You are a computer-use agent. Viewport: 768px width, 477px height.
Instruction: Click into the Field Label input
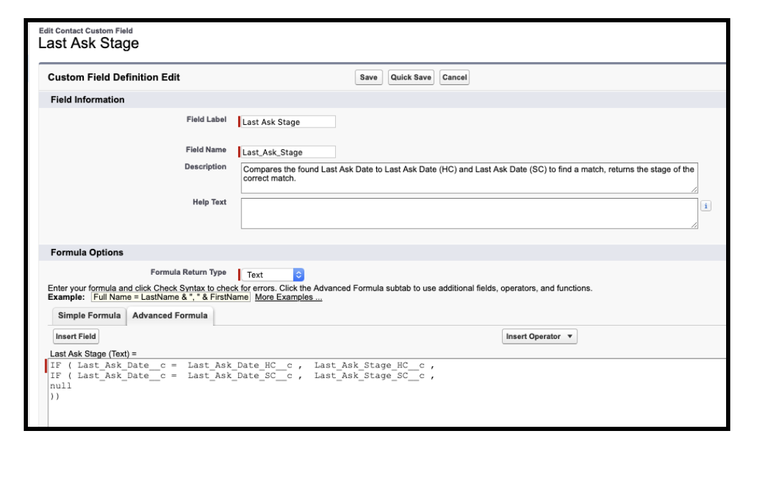(x=287, y=122)
